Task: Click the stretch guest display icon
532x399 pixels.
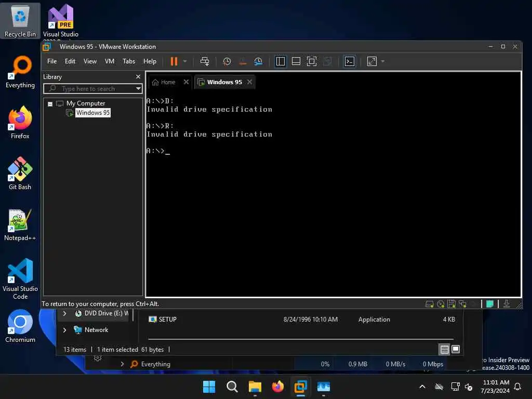Action: pos(372,61)
